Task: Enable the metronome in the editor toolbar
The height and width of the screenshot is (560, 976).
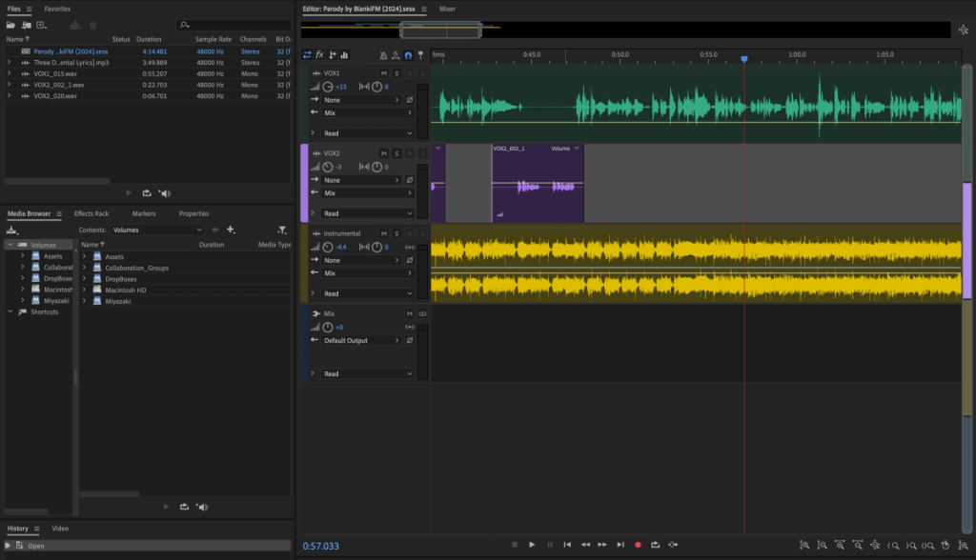Action: 384,55
